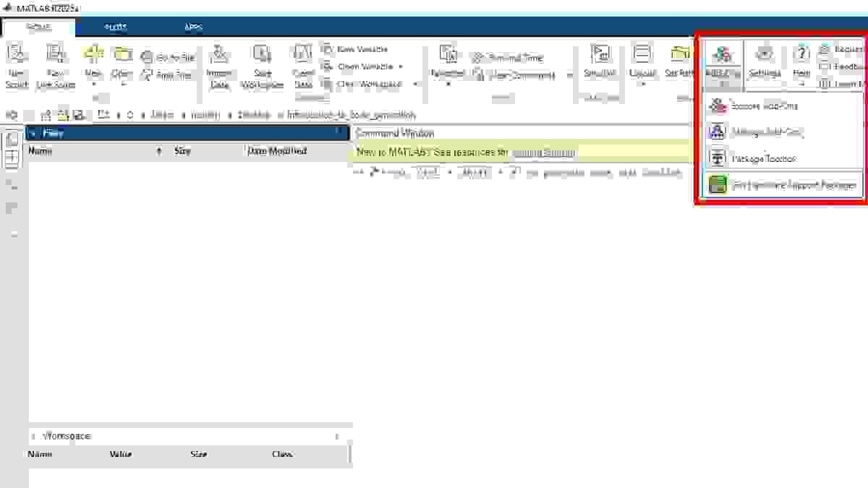The image size is (868, 488).
Task: Follow the Getting Started link
Action: tap(543, 153)
